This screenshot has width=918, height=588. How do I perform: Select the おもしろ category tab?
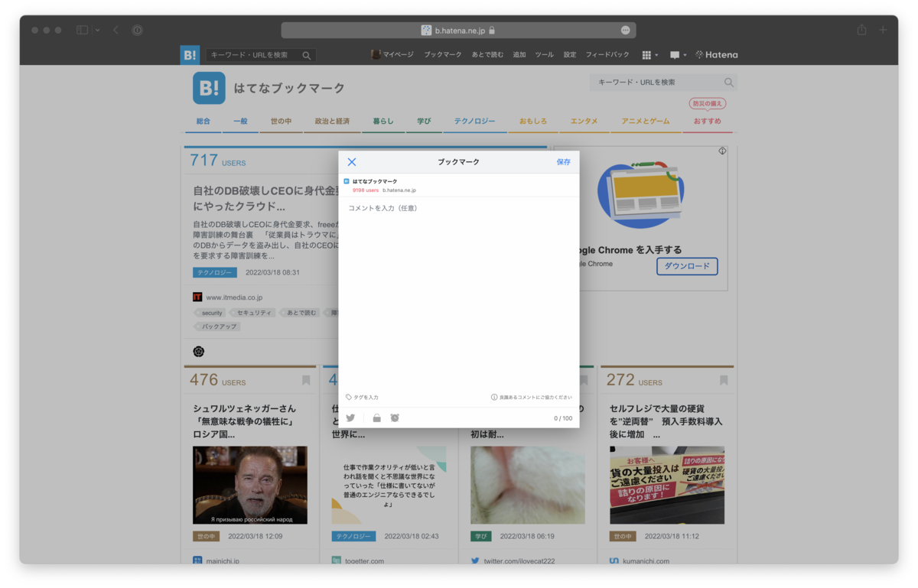pos(533,122)
